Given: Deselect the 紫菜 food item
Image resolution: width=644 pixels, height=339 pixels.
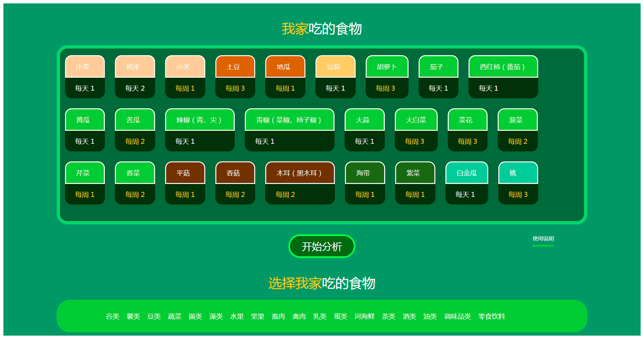Looking at the screenshot, I should click(x=415, y=173).
